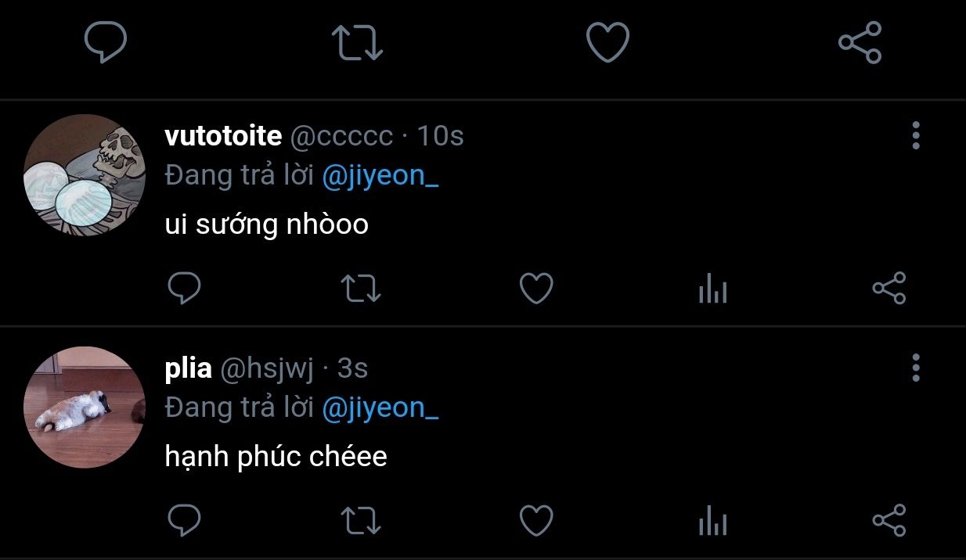The height and width of the screenshot is (560, 966).
Task: Open more options for plia's tweet
Action: pos(916,368)
